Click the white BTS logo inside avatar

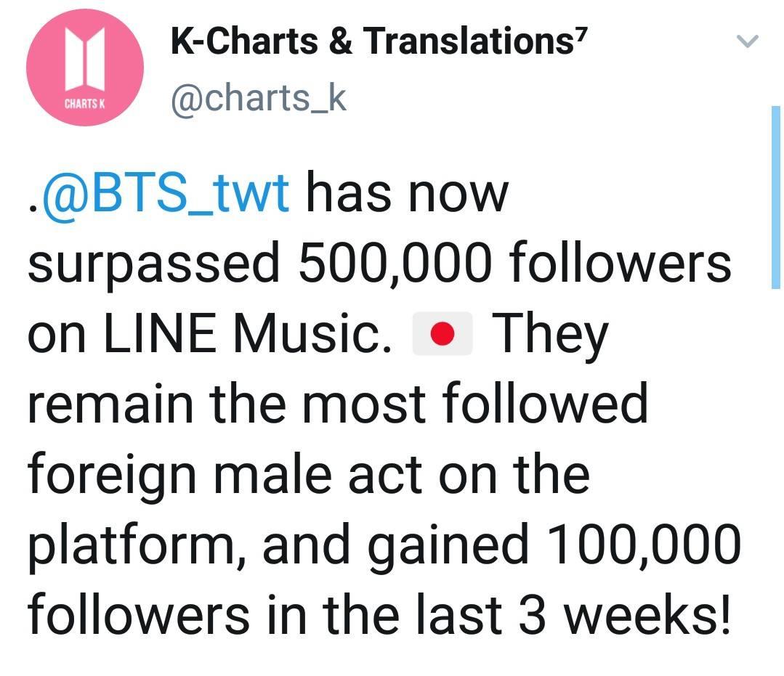coord(85,59)
